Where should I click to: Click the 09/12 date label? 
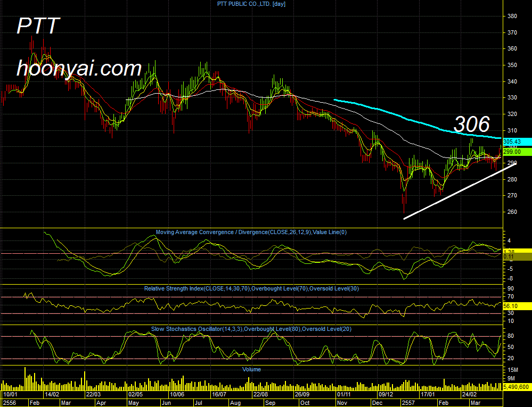[386, 394]
